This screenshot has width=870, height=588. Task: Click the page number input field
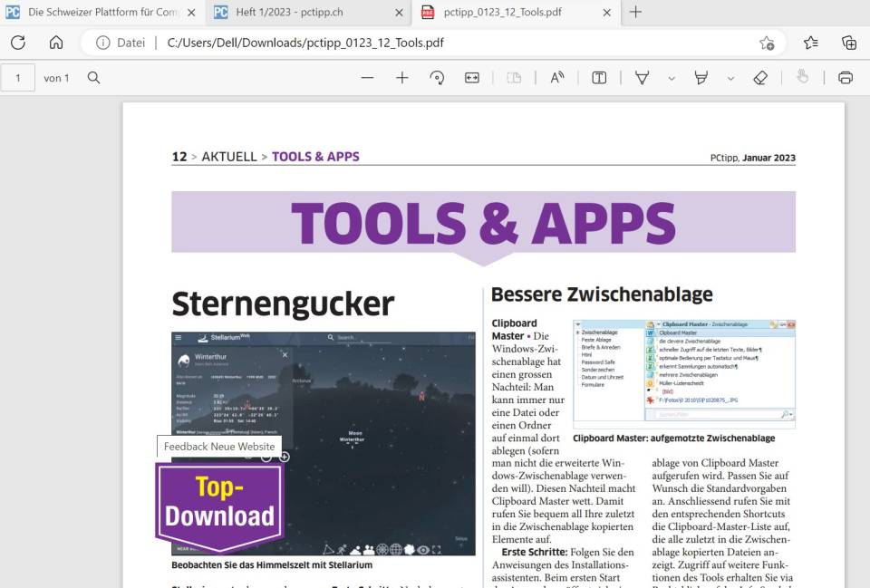[20, 78]
